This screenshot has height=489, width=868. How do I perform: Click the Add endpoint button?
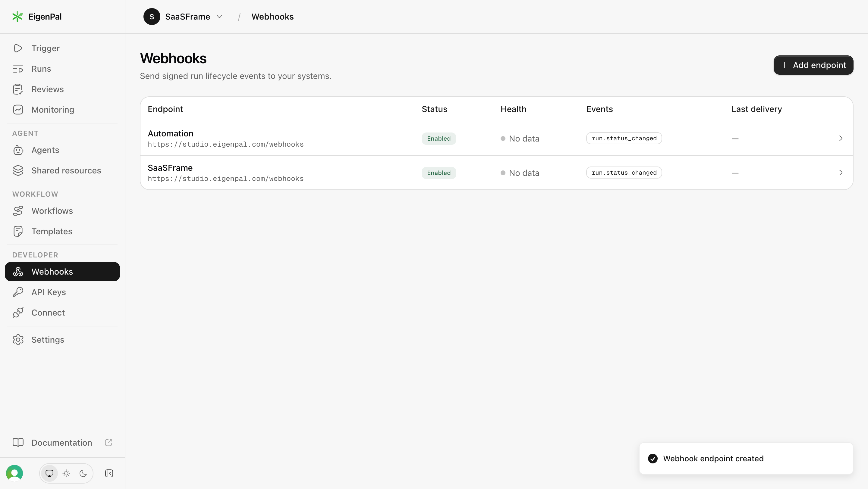coord(813,65)
